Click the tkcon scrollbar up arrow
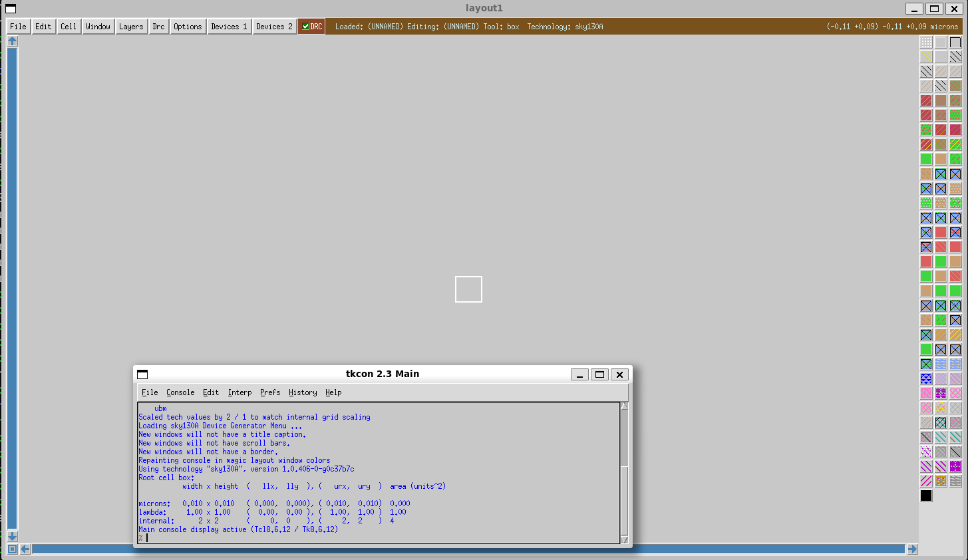The height and width of the screenshot is (560, 968). [624, 406]
